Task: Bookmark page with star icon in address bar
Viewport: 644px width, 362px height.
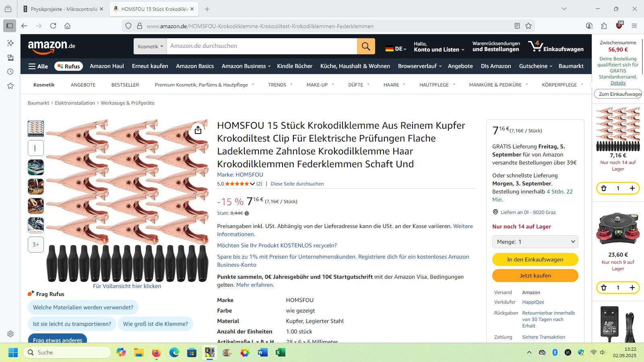Action: [528, 26]
